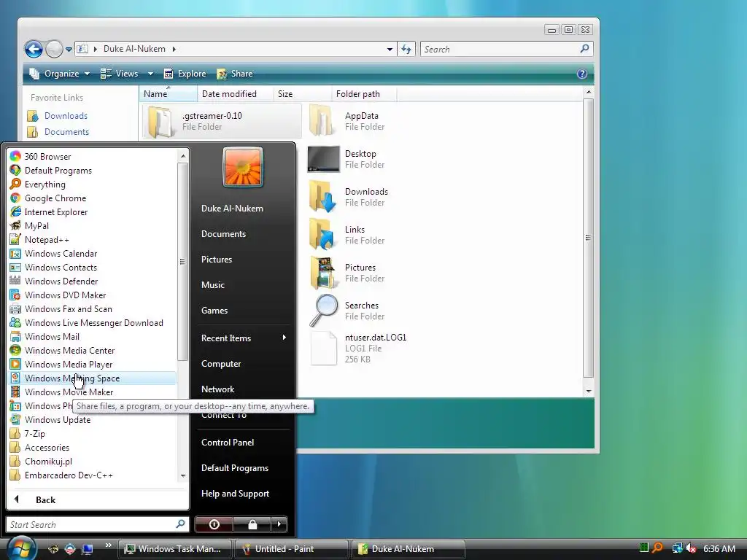Click the Start orb button
Viewport: 747px width, 560px height.
click(21, 548)
